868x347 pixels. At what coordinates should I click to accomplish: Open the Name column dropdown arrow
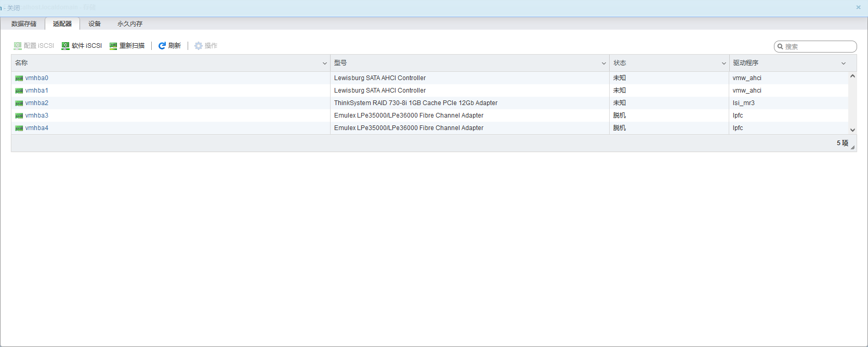(x=325, y=63)
